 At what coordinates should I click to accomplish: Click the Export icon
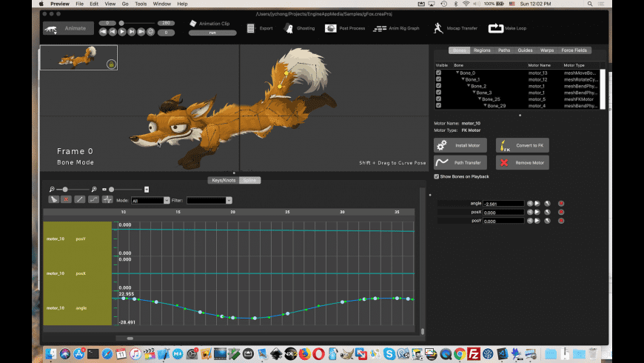pyautogui.click(x=250, y=28)
